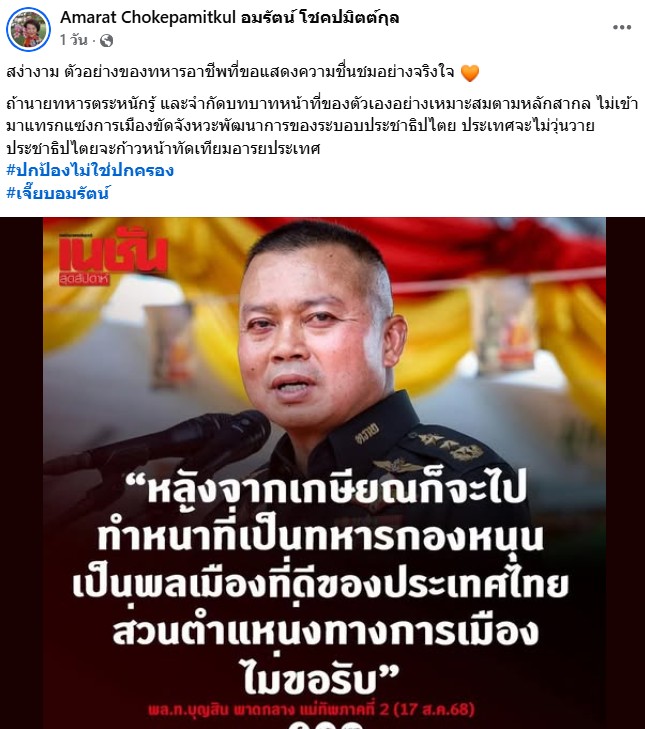Open the post options three-dot menu
The width and height of the screenshot is (645, 729).
[622, 27]
